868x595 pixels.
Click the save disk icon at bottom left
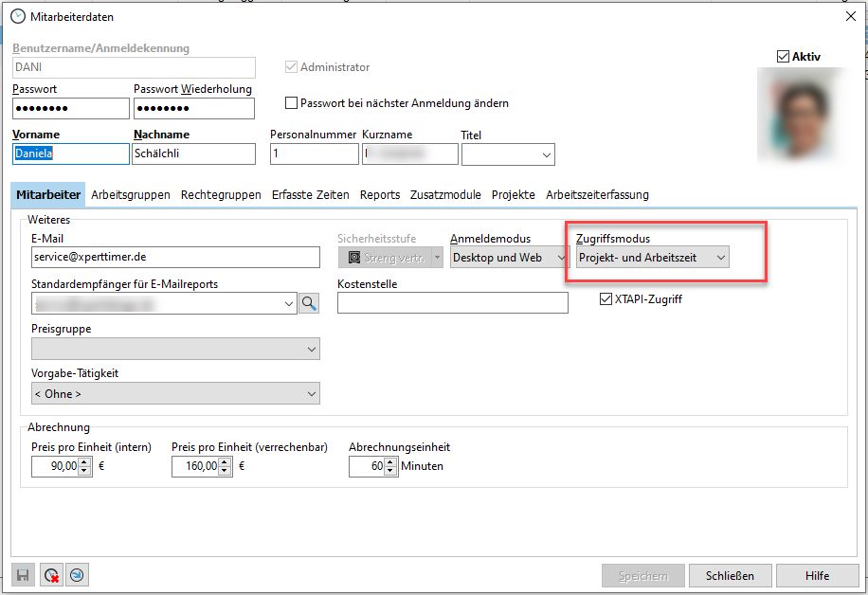[23, 574]
